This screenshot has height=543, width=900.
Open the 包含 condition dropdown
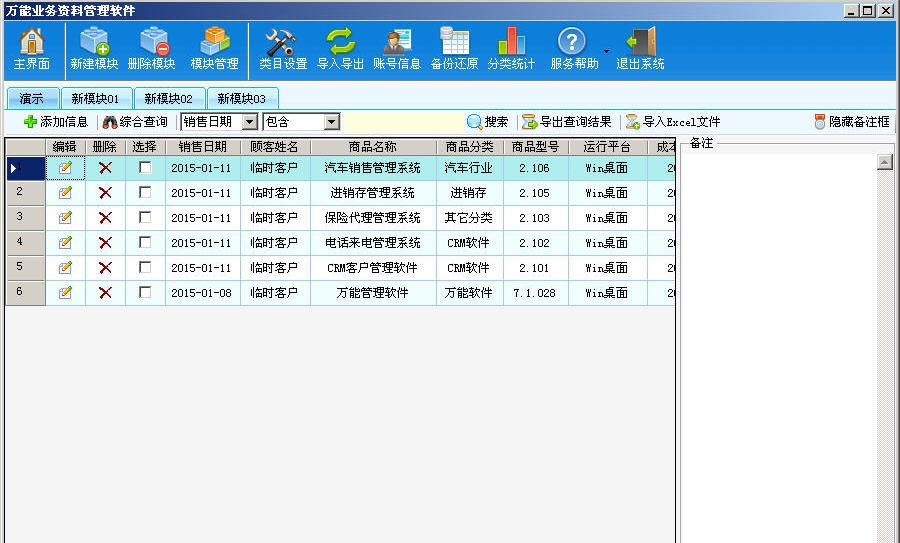click(x=331, y=122)
